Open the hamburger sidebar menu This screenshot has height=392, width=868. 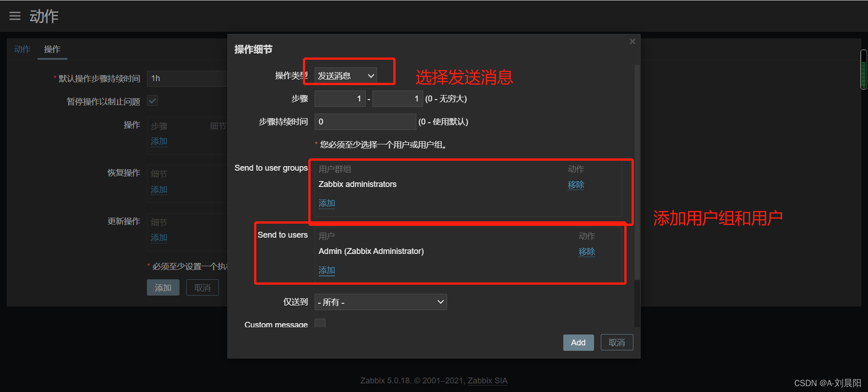click(15, 16)
